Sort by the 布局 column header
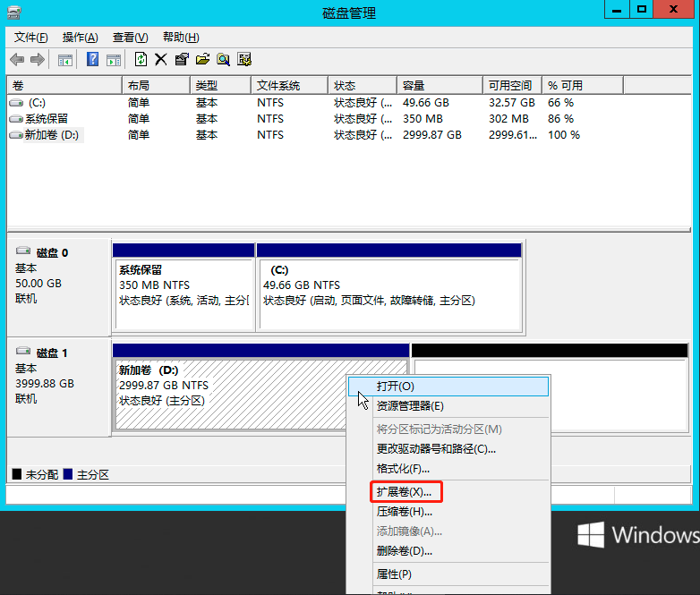The image size is (700, 595). [x=157, y=85]
